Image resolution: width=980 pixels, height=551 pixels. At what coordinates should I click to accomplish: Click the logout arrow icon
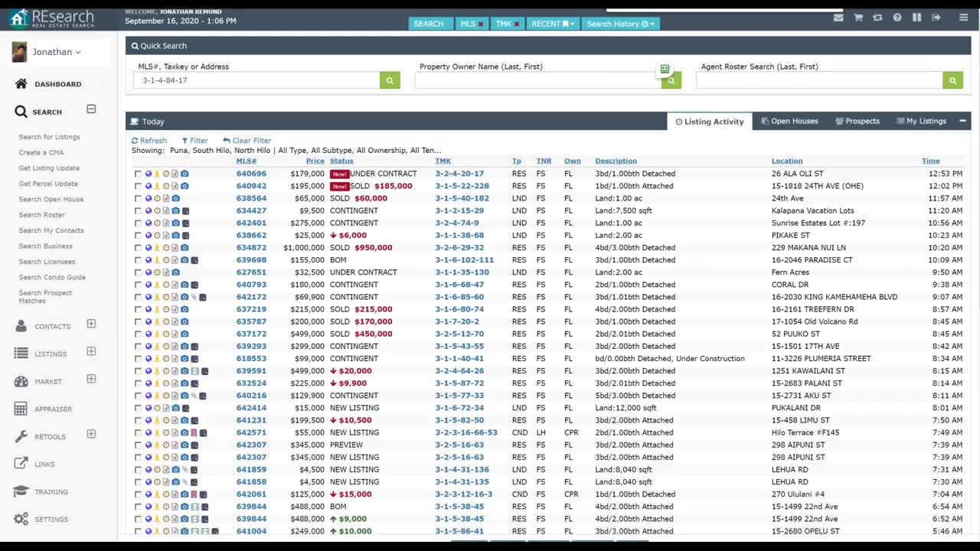936,18
